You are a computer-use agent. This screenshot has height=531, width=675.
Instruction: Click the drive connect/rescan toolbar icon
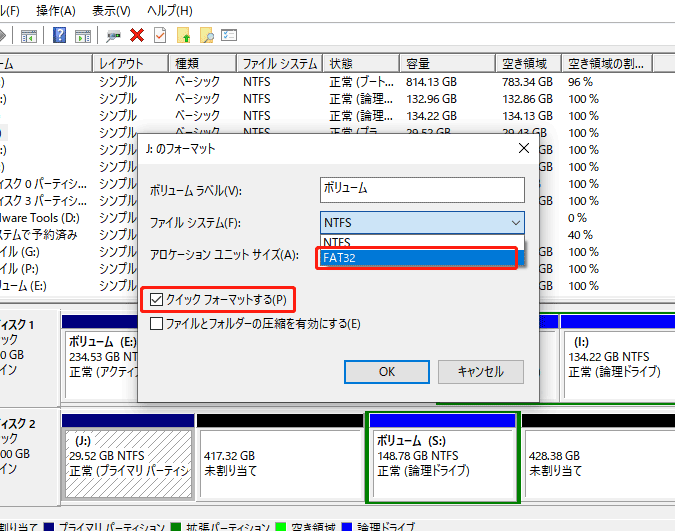[113, 36]
